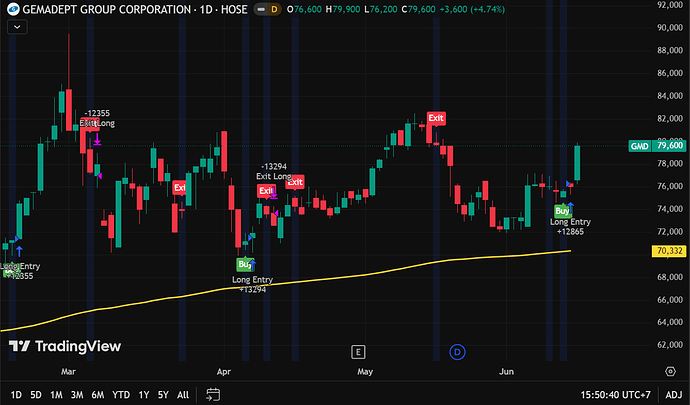Click the 62,000 price axis label

(x=670, y=345)
